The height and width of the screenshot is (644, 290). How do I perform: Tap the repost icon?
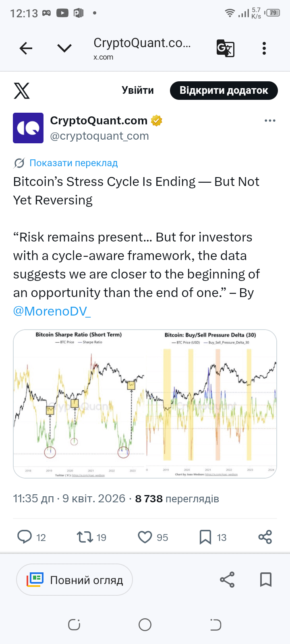[x=85, y=537]
